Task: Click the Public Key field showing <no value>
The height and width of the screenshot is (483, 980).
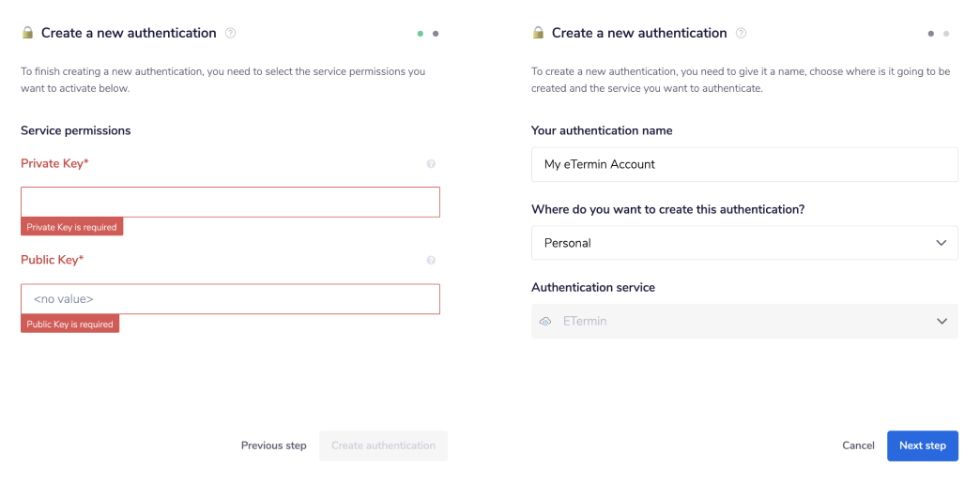Action: 230,299
